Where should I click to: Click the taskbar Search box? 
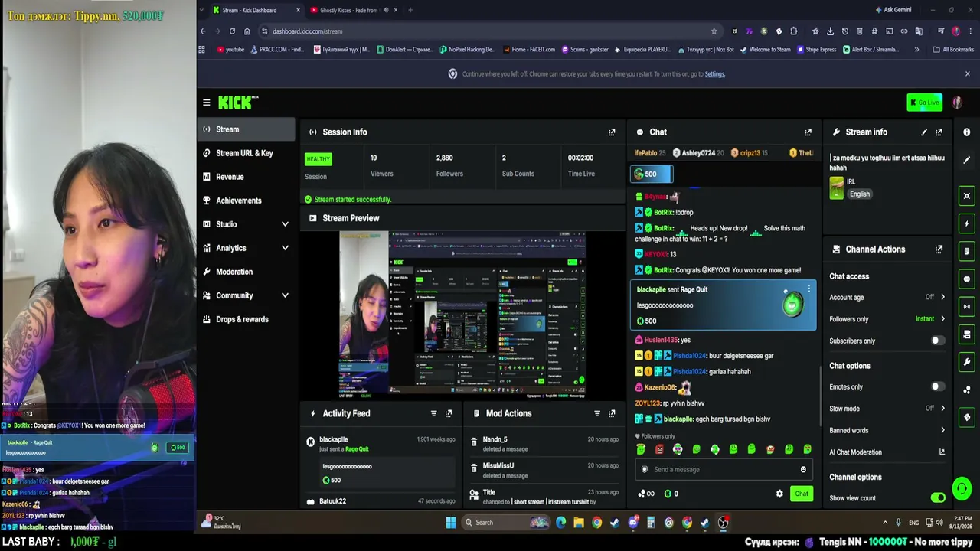tap(505, 523)
